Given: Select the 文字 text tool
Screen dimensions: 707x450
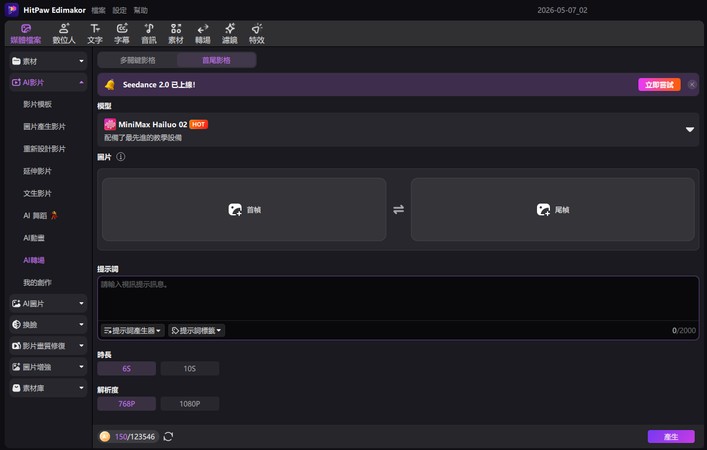Looking at the screenshot, I should point(95,34).
